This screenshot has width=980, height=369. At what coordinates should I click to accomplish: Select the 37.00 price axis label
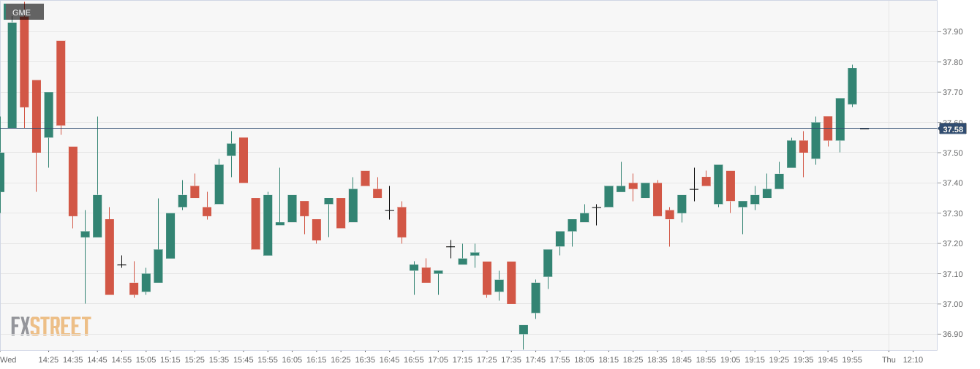(x=952, y=304)
